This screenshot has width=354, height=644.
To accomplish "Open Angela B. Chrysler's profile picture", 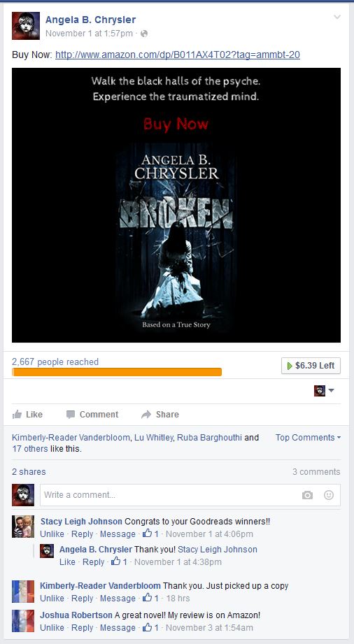I will (x=25, y=25).
